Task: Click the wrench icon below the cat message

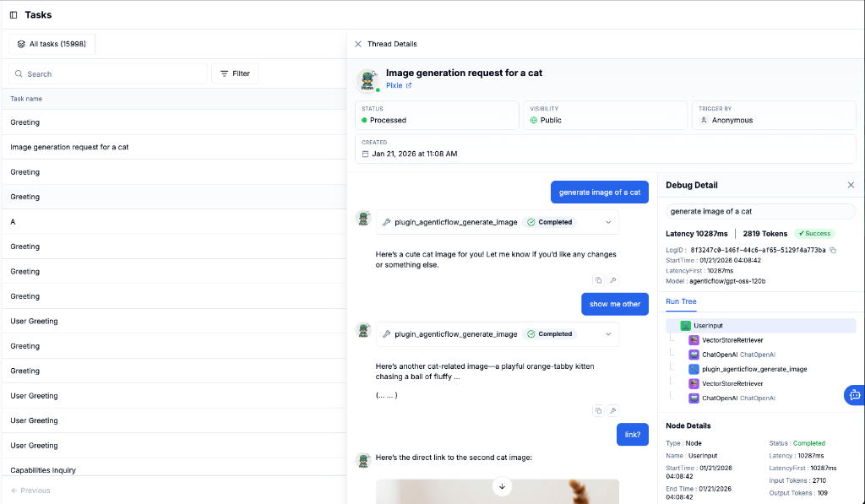Action: (614, 280)
